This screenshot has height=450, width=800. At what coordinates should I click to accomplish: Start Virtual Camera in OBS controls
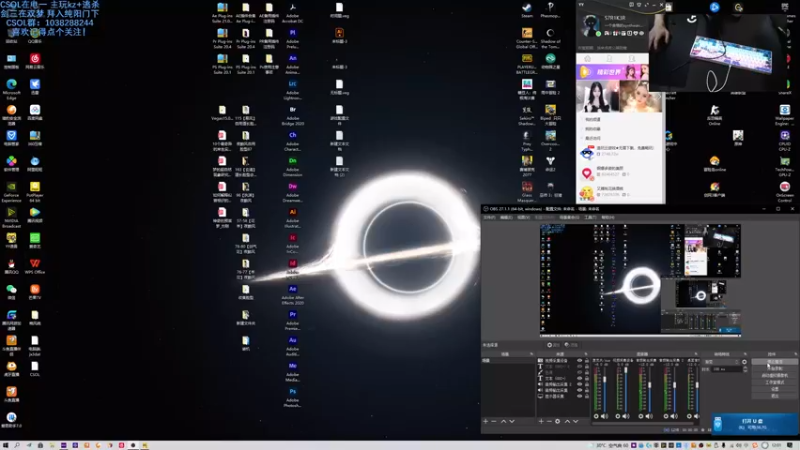(x=774, y=376)
